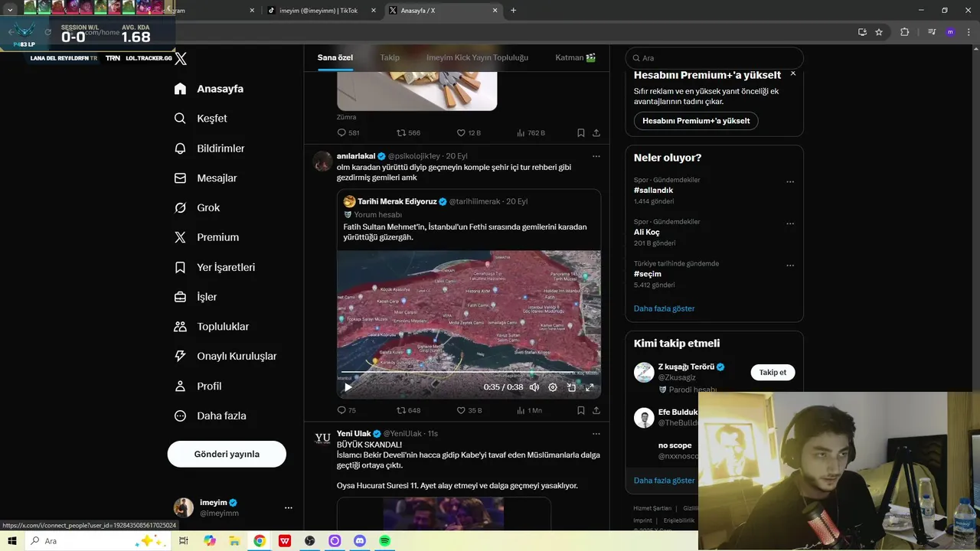Click the Ara search field on X
980x551 pixels.
714,58
